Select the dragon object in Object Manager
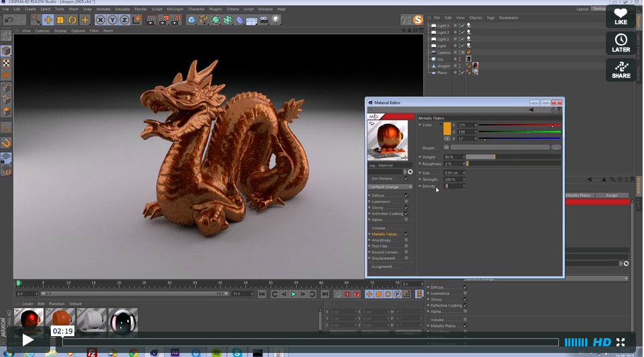This screenshot has height=357, width=644. 443,66
